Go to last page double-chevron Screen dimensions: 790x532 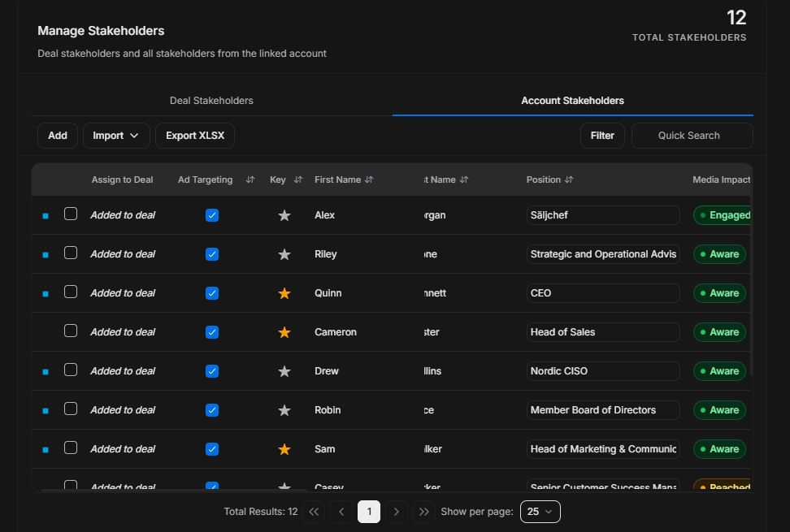click(424, 512)
